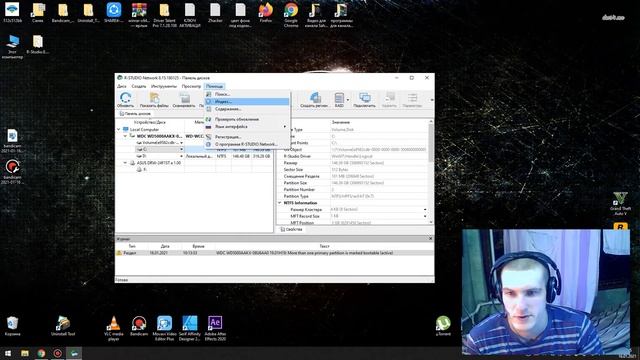The image size is (640, 360).
Task: Collapse the ASUS DRW-24F1ST drive node
Action: tap(125, 163)
